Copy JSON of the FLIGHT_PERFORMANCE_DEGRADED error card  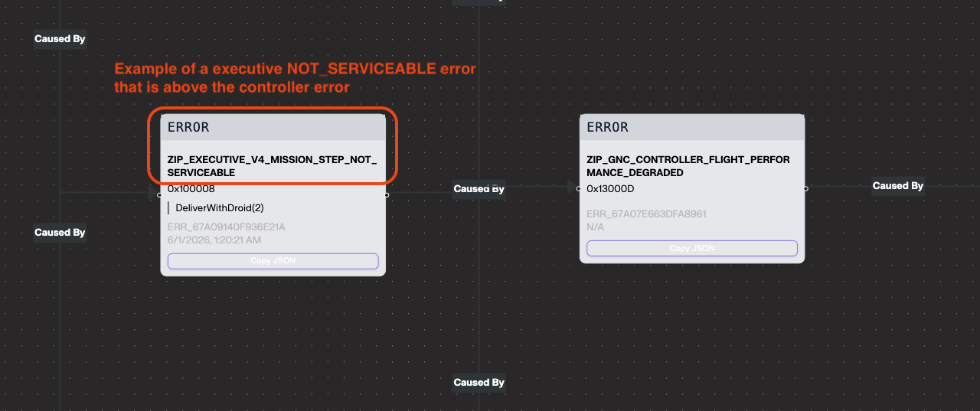point(692,248)
